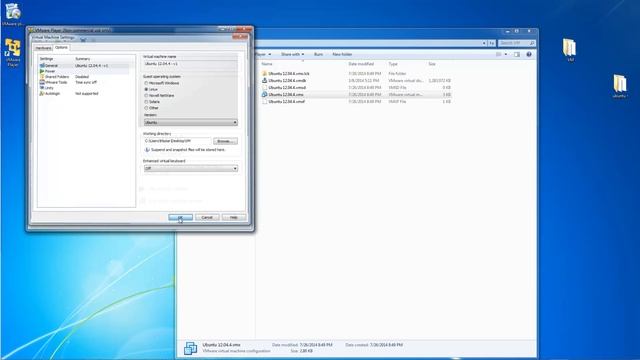Click OK in Virtual Machine Settings
This screenshot has width=640, height=360.
pos(180,217)
